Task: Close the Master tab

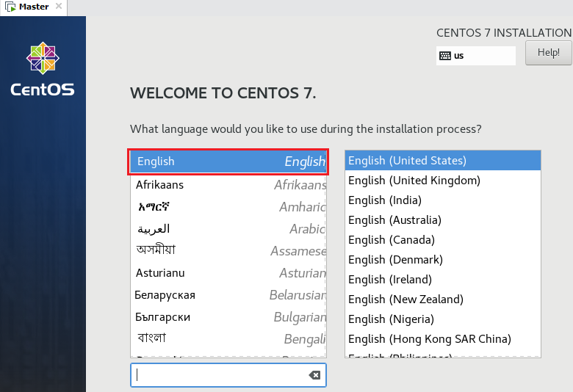Action: click(59, 6)
